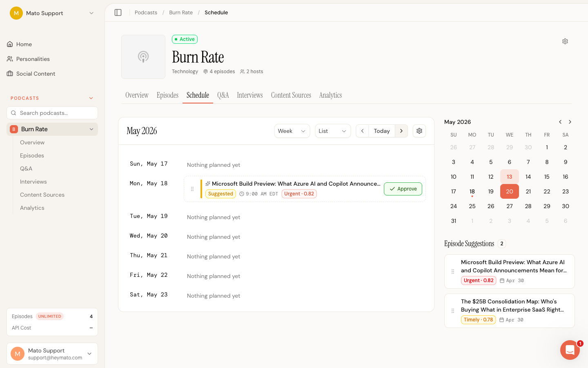Screen dimensions: 588x368
Task: Click the Timely 0.78 badge
Action: pos(479,320)
